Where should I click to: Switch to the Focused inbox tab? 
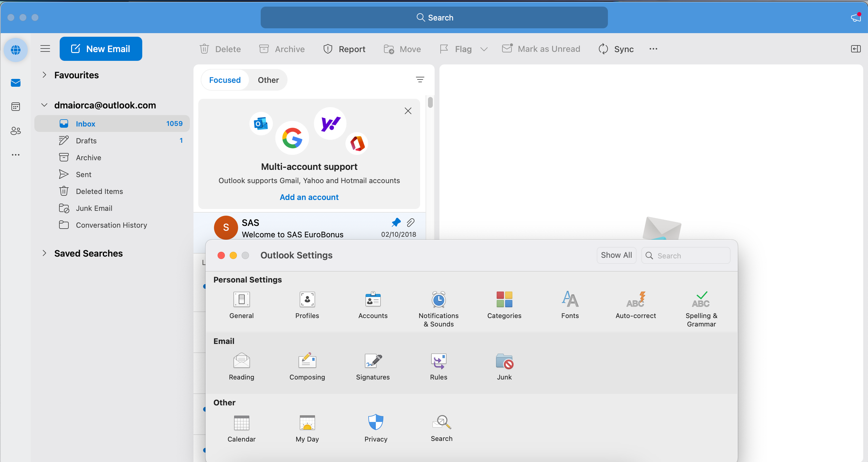click(x=225, y=80)
